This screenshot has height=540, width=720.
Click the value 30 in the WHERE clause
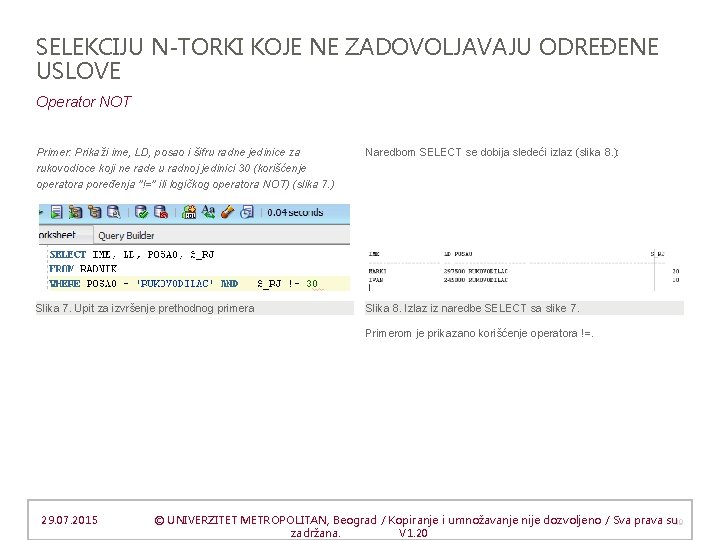(312, 283)
